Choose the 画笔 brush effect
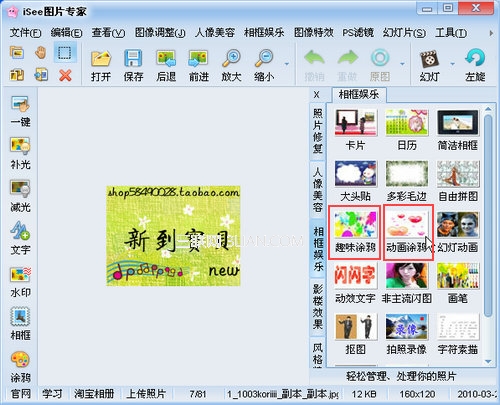 click(x=458, y=283)
